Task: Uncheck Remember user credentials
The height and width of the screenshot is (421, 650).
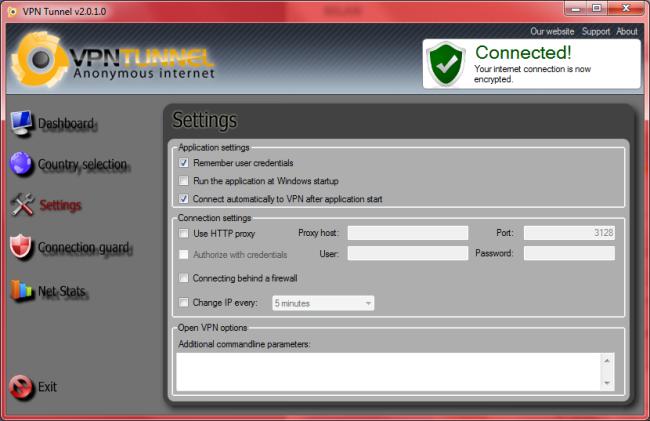Action: pyautogui.click(x=184, y=163)
